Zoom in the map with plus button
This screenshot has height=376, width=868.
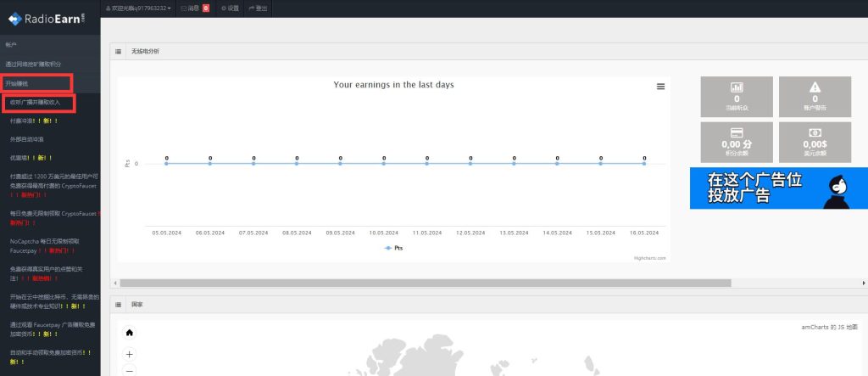pos(130,355)
